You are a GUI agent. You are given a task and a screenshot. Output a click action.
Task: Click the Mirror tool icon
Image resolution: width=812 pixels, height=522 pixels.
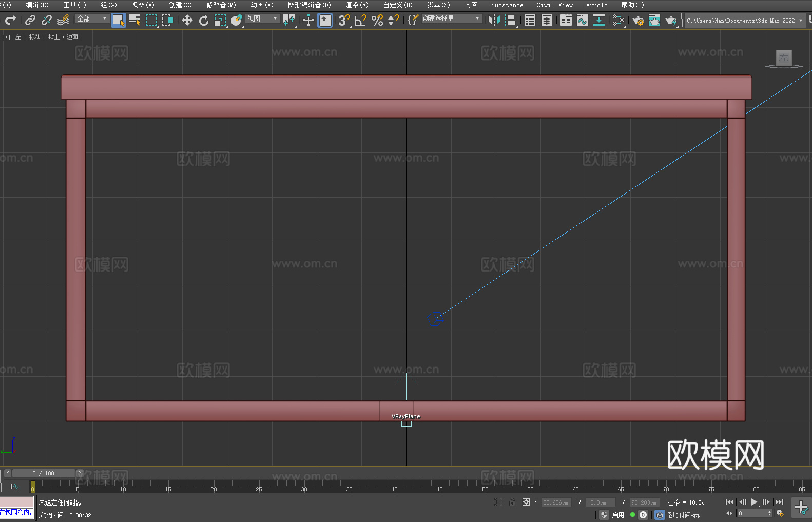coord(494,20)
